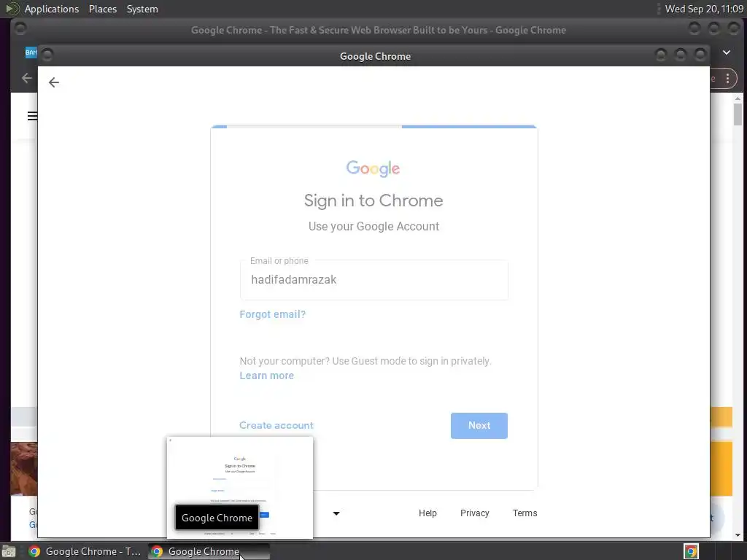
Task: Open the Applications menu in the top panel
Action: pos(52,9)
